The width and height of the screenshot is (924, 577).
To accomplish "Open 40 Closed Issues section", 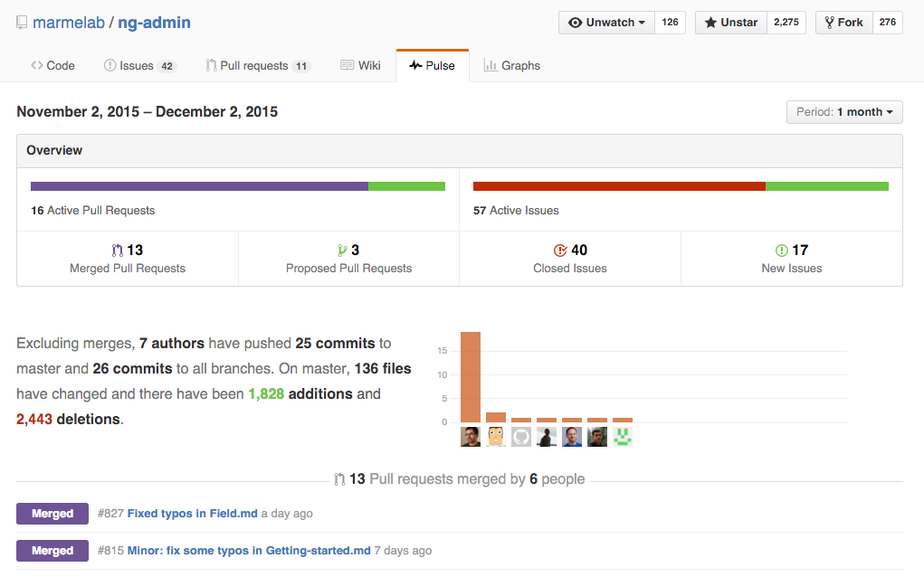I will [x=570, y=259].
